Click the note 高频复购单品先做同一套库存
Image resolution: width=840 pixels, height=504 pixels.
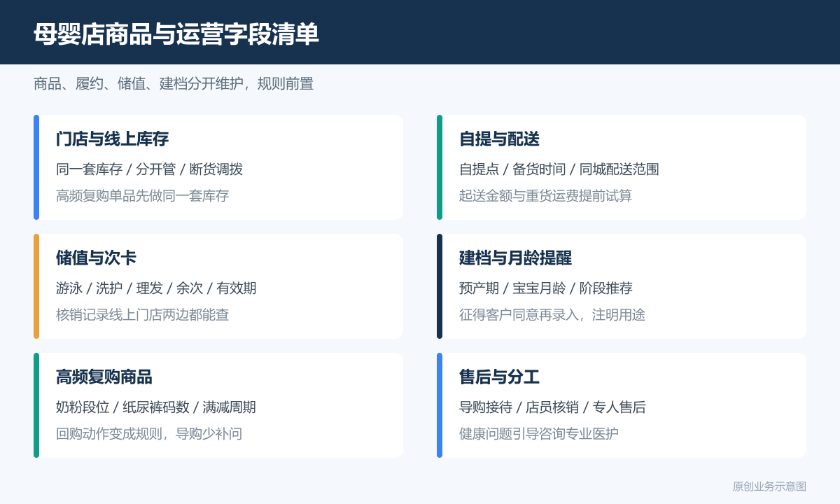(x=142, y=196)
